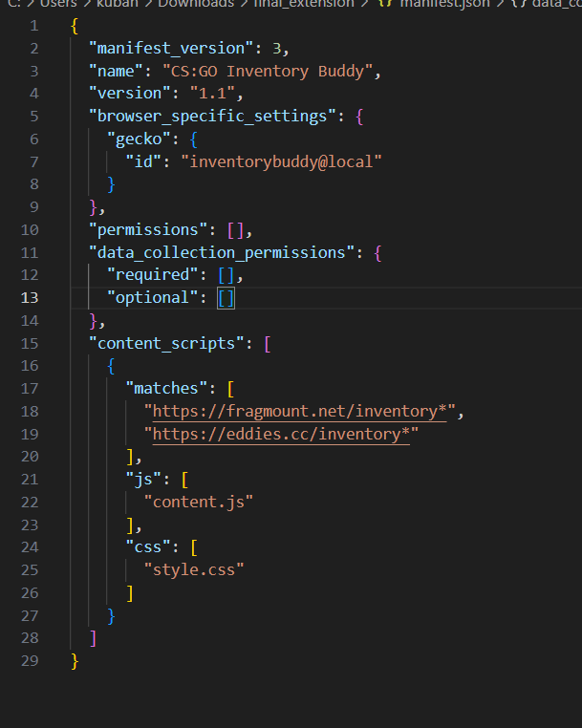Click the empty brackets after "required"
Screen dimensions: 582x728
click(x=226, y=275)
